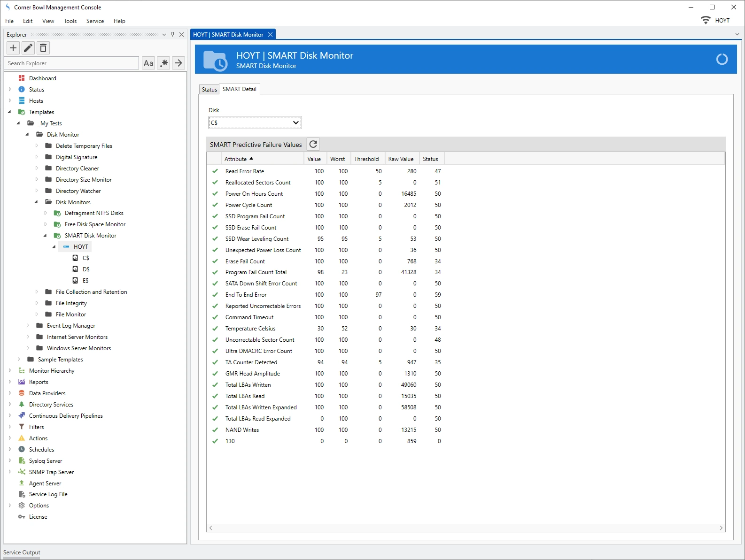Toggle the wildcard search option
The height and width of the screenshot is (560, 745).
tap(163, 63)
